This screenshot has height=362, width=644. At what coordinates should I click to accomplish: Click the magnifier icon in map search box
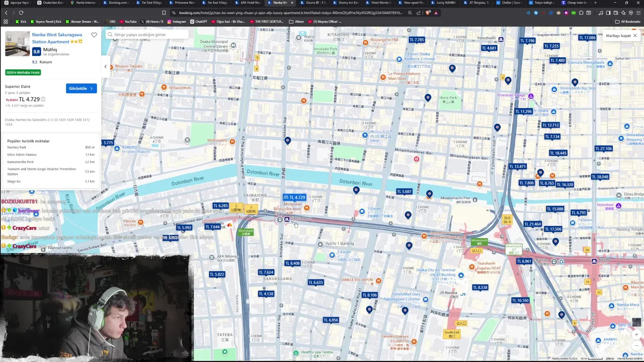[110, 35]
